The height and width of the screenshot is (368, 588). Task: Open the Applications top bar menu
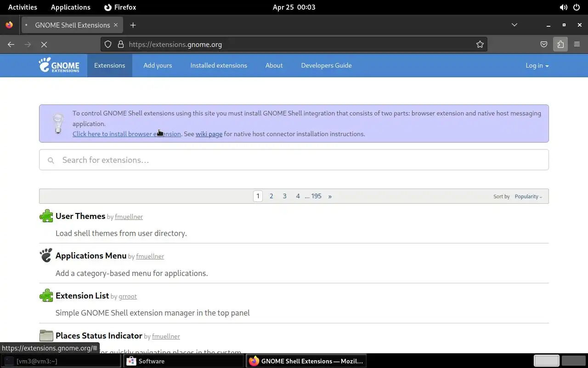(71, 7)
